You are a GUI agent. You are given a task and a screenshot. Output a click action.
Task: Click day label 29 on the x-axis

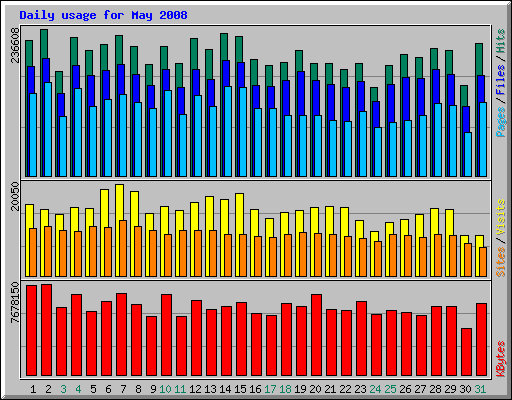click(x=450, y=389)
